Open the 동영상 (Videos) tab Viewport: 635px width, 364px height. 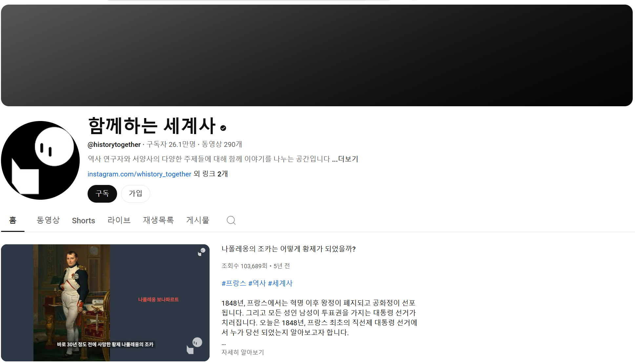[x=48, y=220]
